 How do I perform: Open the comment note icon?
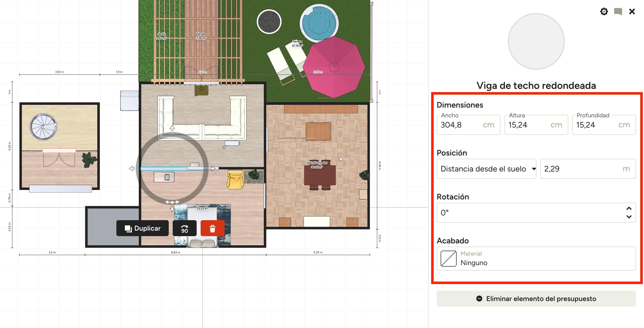[618, 11]
